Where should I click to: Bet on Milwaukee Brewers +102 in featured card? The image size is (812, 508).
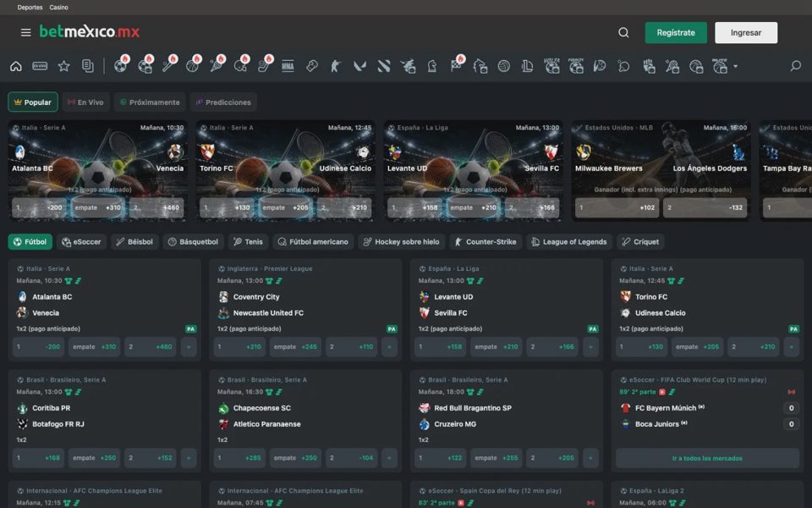point(617,207)
